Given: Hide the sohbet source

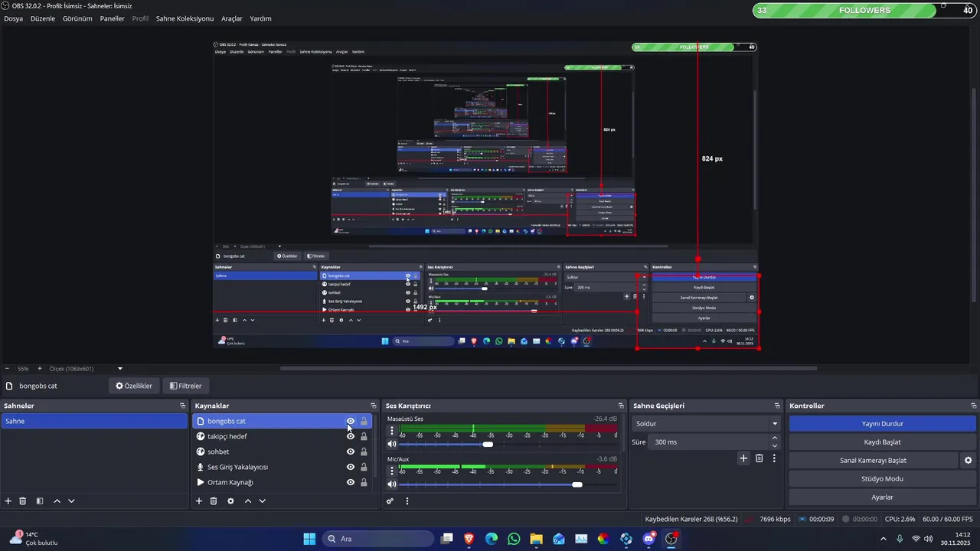Looking at the screenshot, I should point(351,452).
